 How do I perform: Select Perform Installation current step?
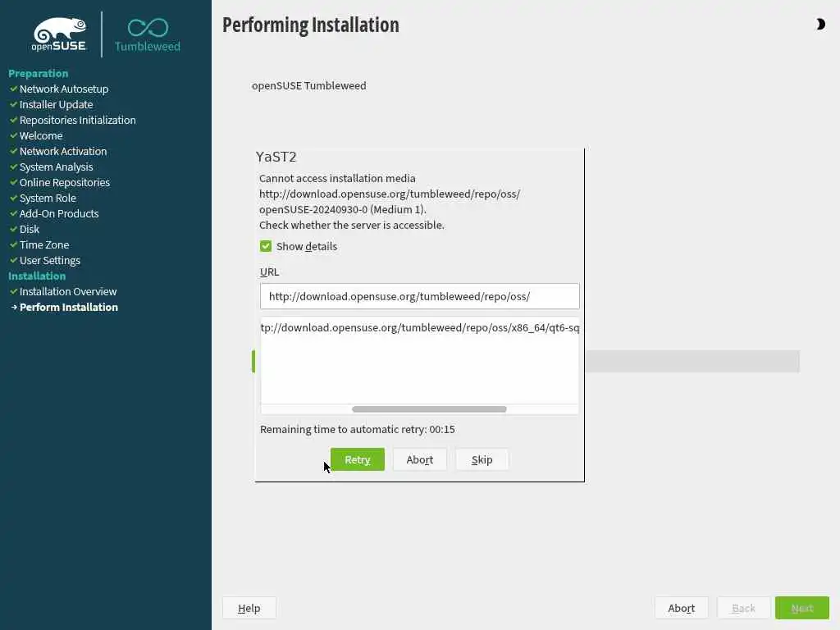pyautogui.click(x=69, y=307)
